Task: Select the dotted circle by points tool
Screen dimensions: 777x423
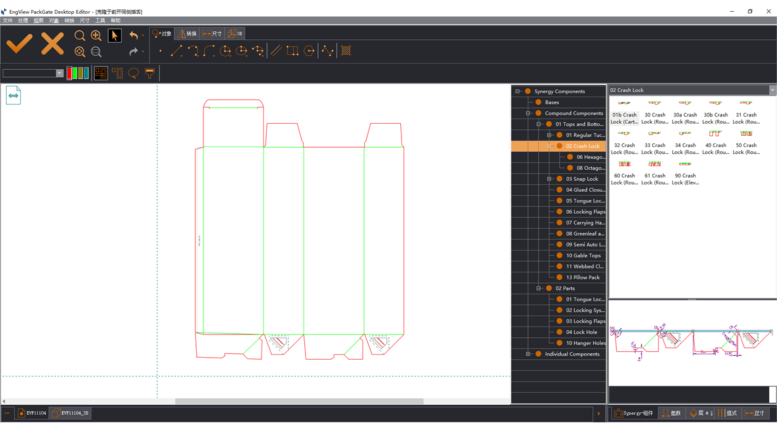Action: pyautogui.click(x=258, y=51)
